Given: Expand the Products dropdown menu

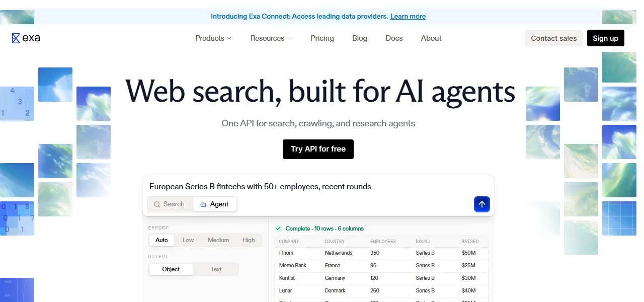Looking at the screenshot, I should pyautogui.click(x=213, y=38).
